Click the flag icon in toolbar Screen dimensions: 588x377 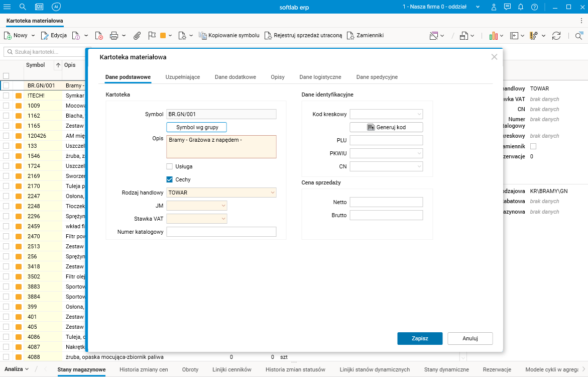(152, 36)
